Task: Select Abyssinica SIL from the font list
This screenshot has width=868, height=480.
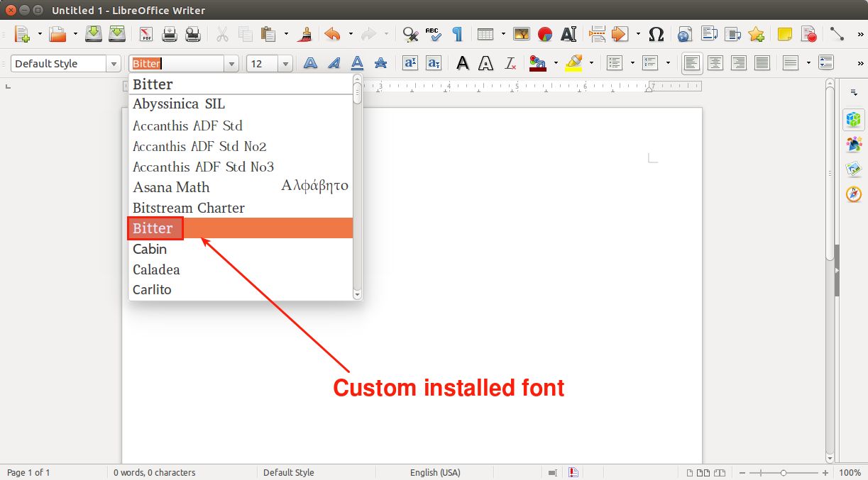Action: pyautogui.click(x=241, y=104)
